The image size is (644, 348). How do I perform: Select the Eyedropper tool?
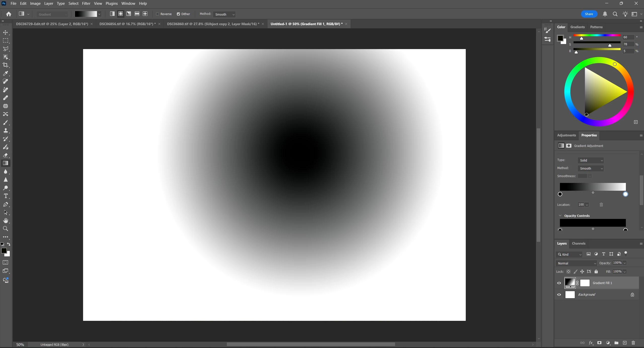tap(6, 73)
